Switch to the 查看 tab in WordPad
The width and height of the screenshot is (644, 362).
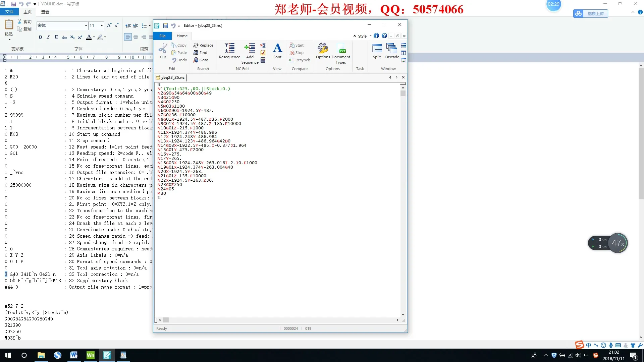pyautogui.click(x=45, y=12)
